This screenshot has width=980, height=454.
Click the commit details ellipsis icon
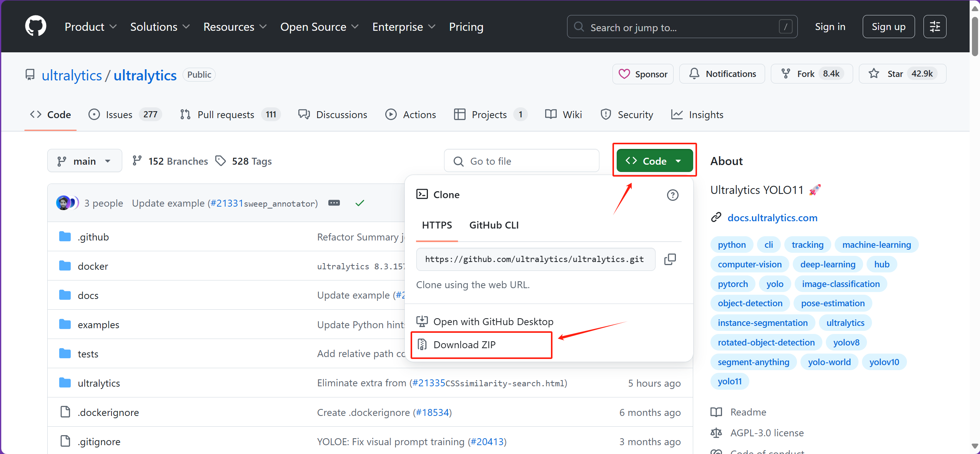tap(334, 203)
